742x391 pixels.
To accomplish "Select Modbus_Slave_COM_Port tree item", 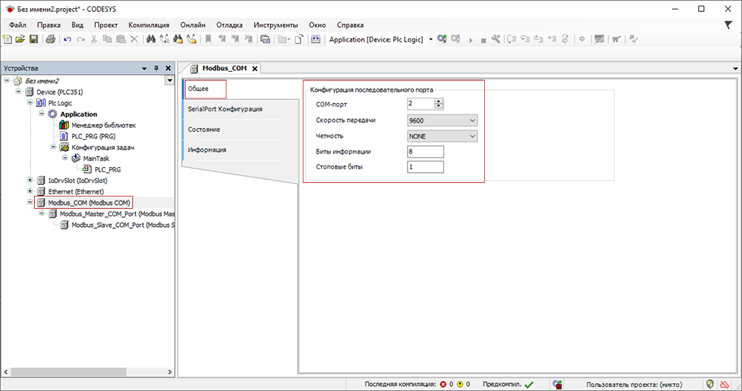I will (x=123, y=225).
